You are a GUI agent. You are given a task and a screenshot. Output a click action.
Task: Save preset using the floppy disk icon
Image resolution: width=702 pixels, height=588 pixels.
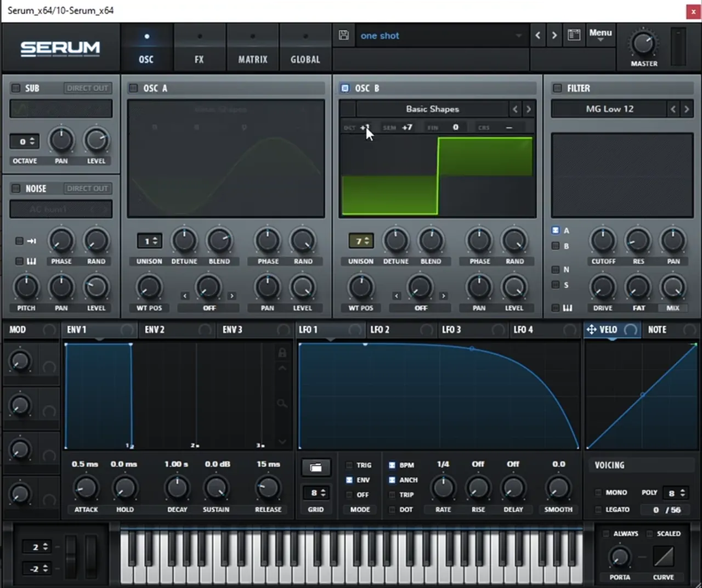344,35
